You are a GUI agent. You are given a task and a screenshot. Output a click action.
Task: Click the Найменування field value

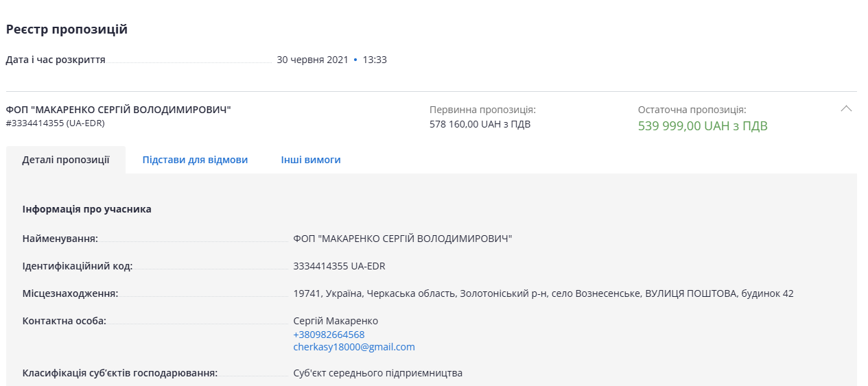click(403, 239)
